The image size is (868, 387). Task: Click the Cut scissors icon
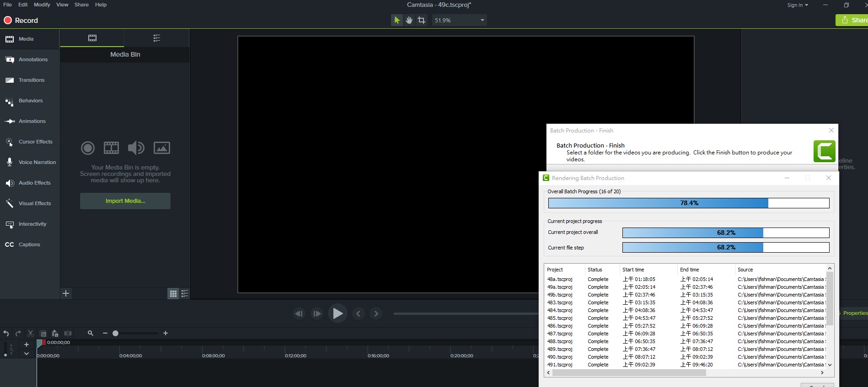pos(31,334)
